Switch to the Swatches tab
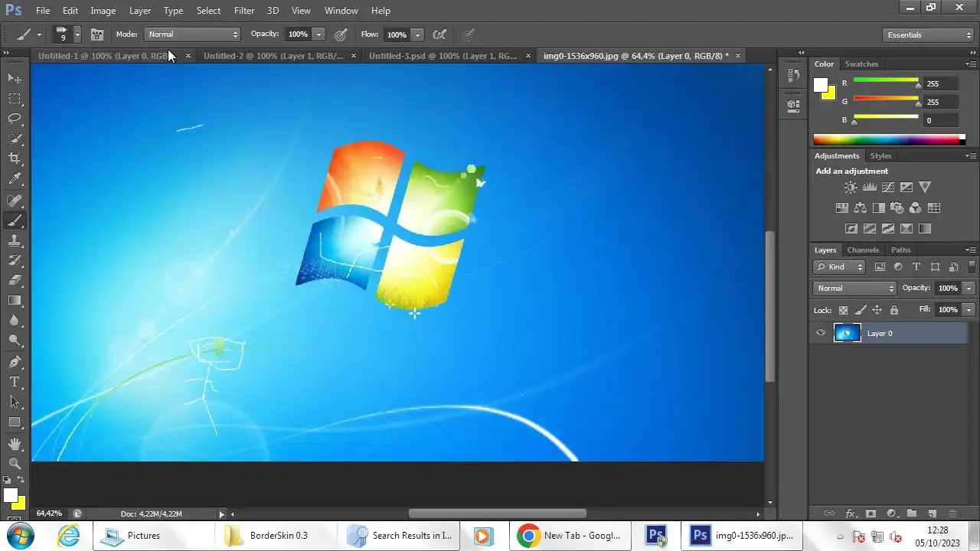980x551 pixels. tap(861, 64)
